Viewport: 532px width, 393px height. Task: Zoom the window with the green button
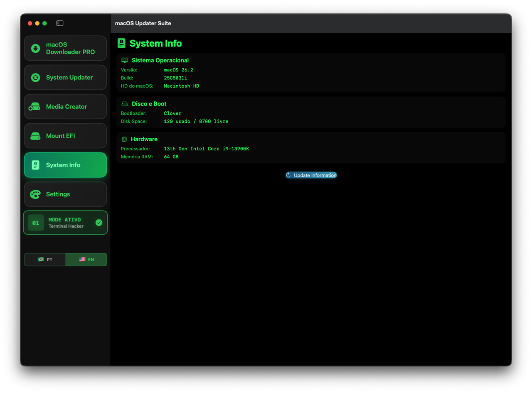(x=44, y=23)
